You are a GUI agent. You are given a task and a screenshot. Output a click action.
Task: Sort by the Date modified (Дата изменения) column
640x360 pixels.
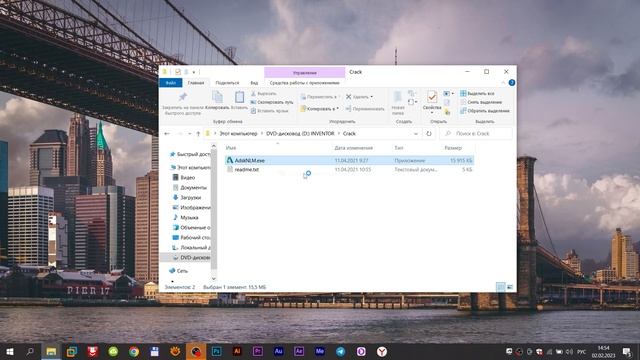coord(353,148)
